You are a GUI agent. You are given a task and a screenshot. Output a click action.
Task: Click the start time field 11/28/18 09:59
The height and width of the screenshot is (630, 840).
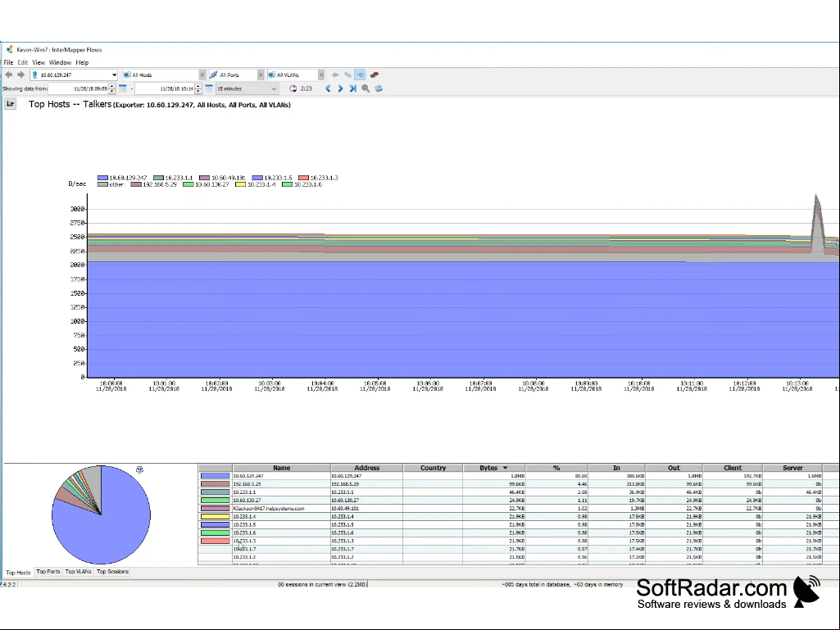tap(78, 89)
